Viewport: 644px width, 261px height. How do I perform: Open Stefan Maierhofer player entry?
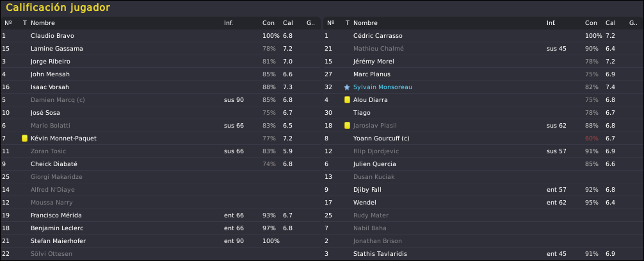[x=58, y=241]
